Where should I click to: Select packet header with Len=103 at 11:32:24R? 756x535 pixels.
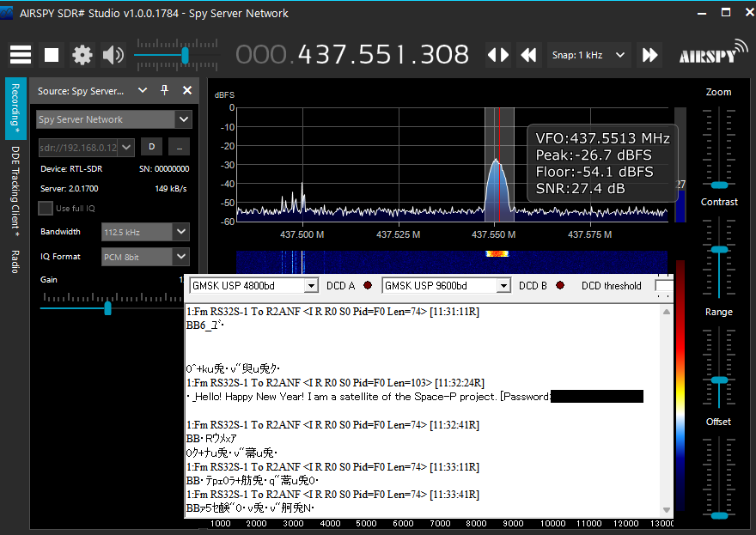335,383
